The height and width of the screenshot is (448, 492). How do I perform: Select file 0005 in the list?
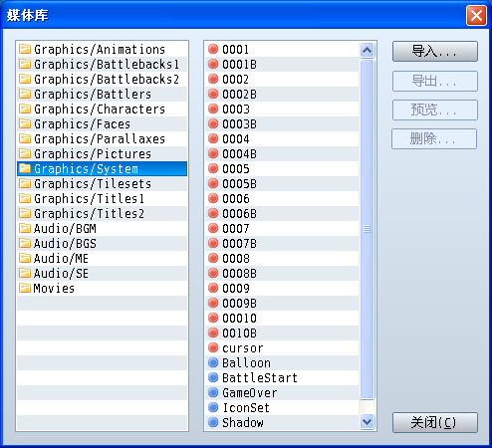click(x=282, y=168)
